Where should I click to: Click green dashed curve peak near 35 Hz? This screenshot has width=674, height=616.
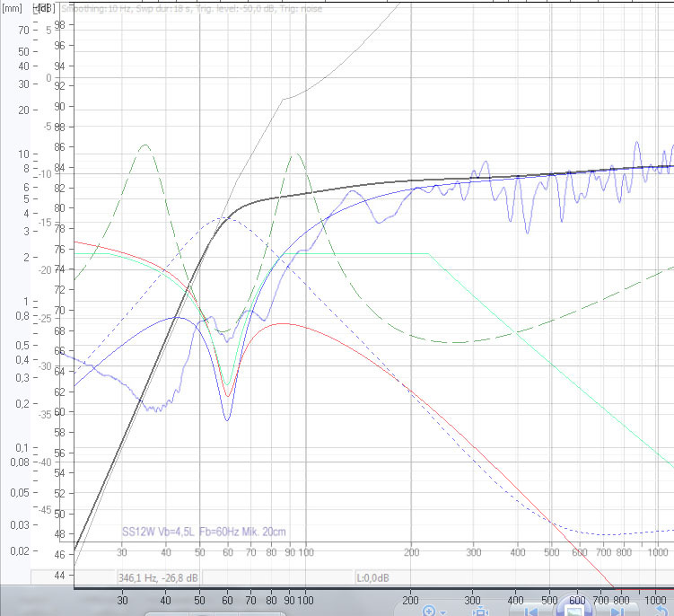pyautogui.click(x=144, y=145)
